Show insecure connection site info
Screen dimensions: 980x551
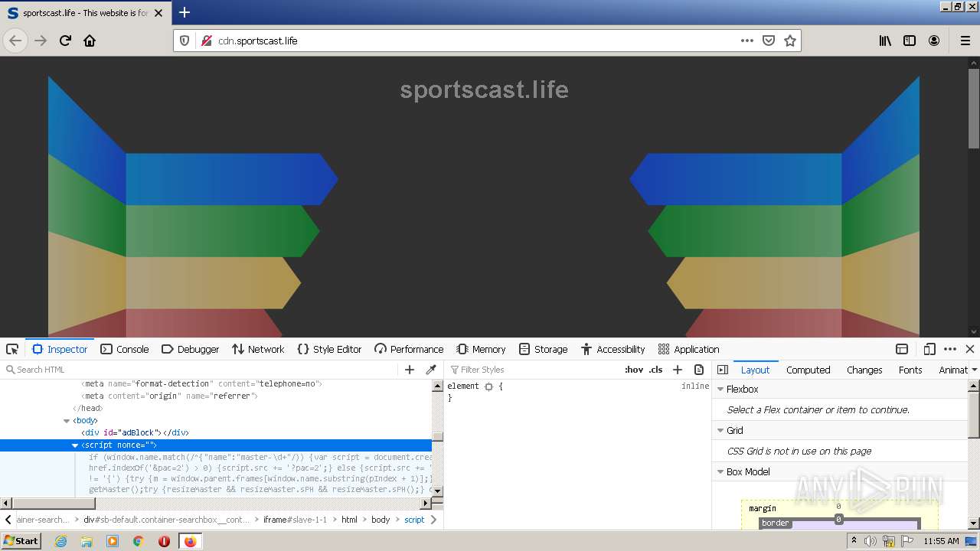(206, 41)
